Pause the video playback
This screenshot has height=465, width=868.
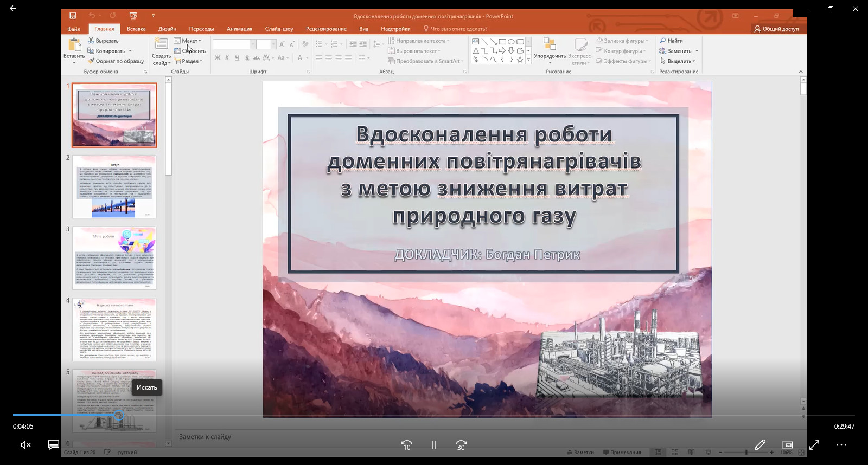(433, 445)
